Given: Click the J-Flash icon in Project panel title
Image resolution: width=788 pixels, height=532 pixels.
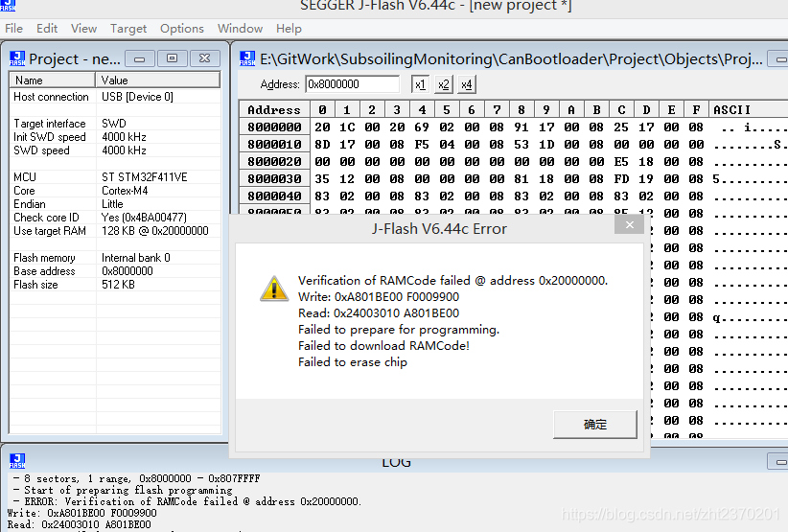Looking at the screenshot, I should point(17,58).
